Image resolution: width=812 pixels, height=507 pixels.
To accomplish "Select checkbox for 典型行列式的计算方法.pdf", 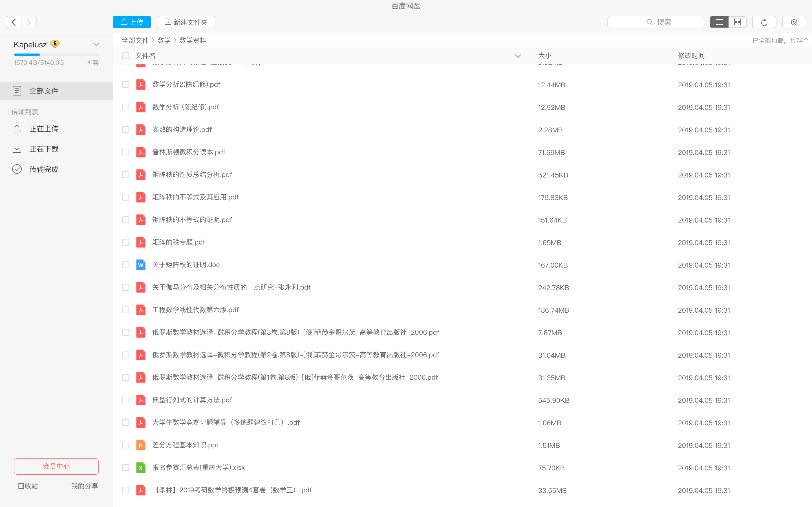I will click(x=126, y=400).
